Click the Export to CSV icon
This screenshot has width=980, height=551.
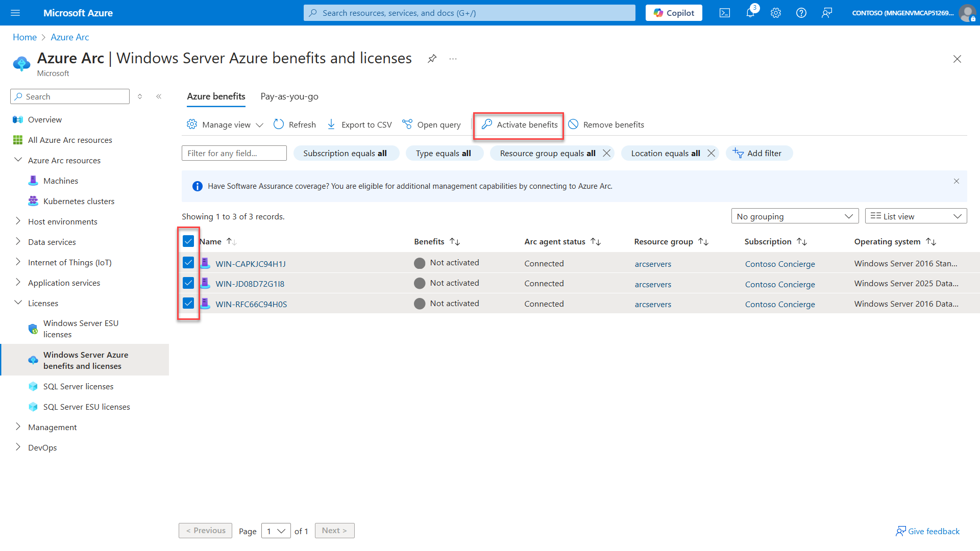[x=331, y=124]
